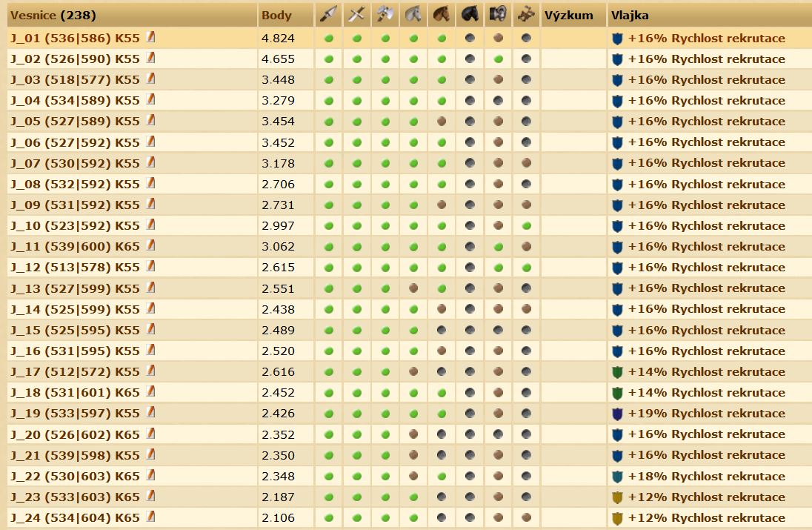Click the green spear dot in J_20 row
This screenshot has width=812, height=530.
(x=328, y=434)
